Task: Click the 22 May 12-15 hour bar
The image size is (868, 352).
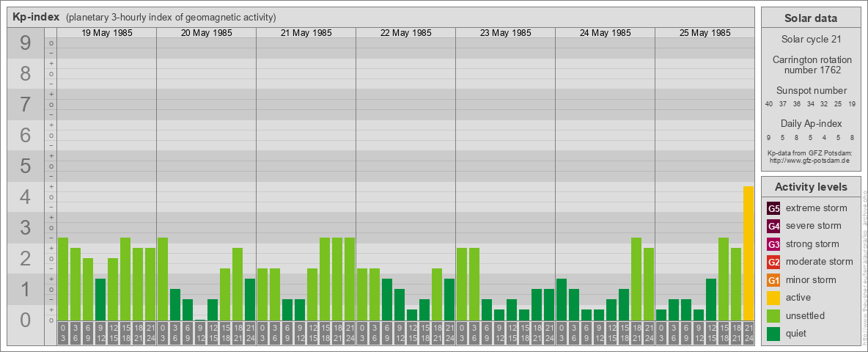Action: 412,315
